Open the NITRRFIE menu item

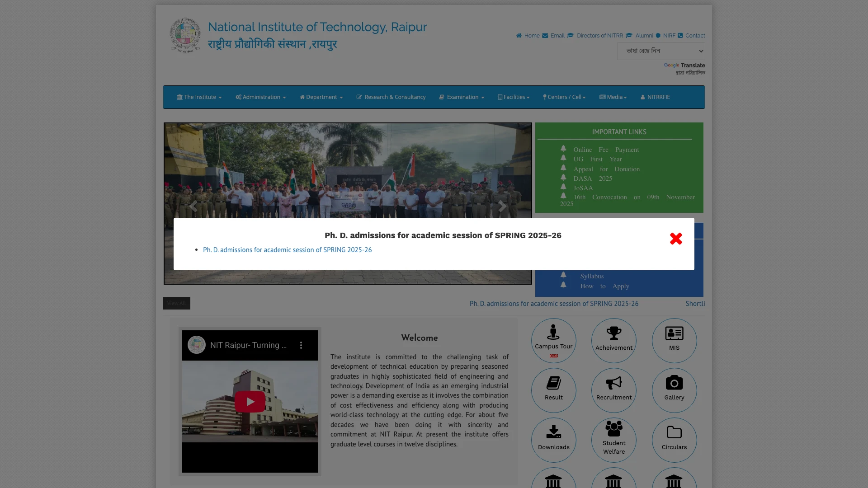coord(655,97)
